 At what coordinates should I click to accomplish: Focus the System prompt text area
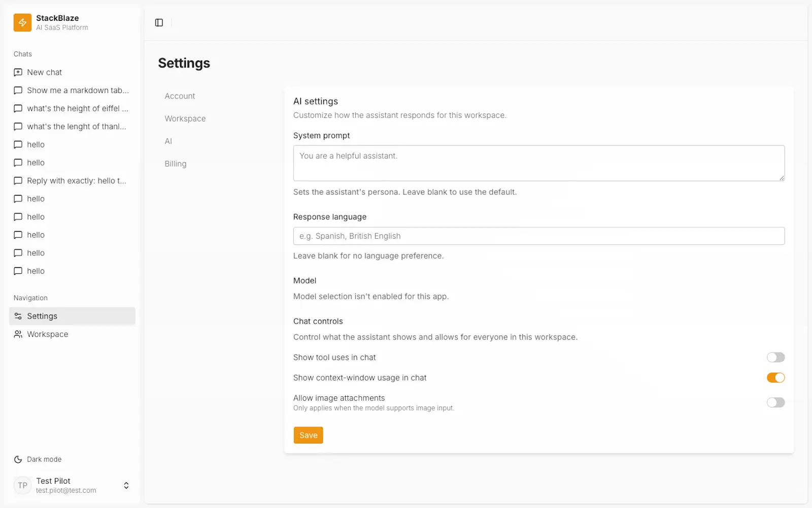(x=539, y=163)
